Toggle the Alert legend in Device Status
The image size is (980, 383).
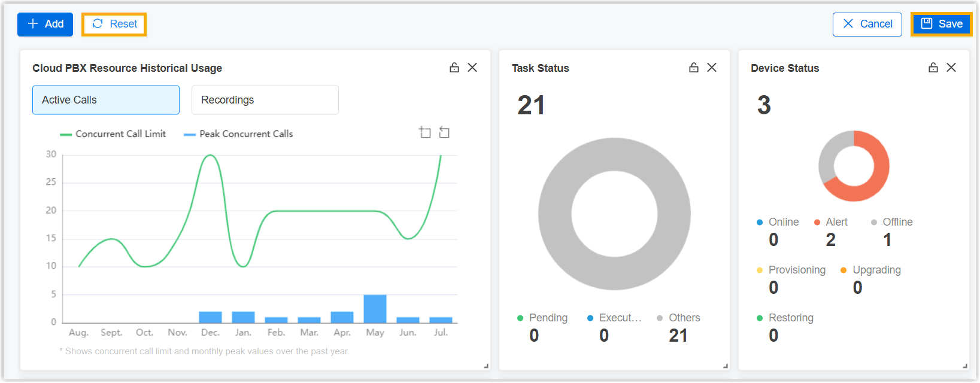pyautogui.click(x=831, y=222)
